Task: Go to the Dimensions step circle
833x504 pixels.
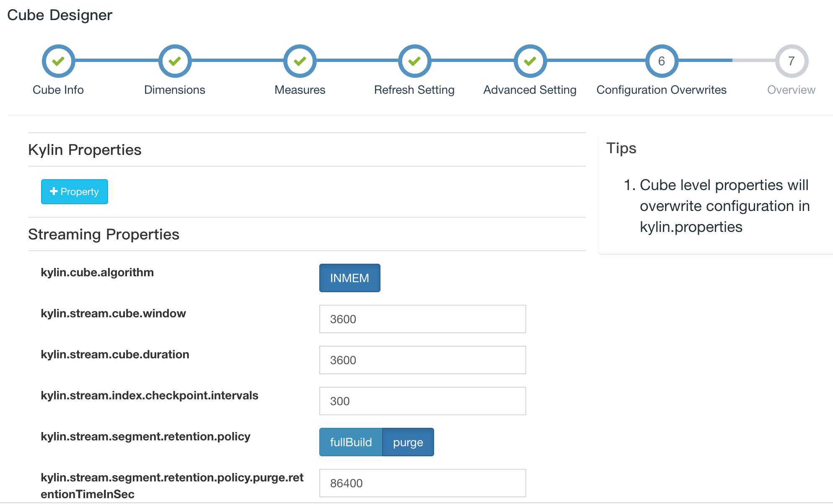Action: [x=175, y=61]
